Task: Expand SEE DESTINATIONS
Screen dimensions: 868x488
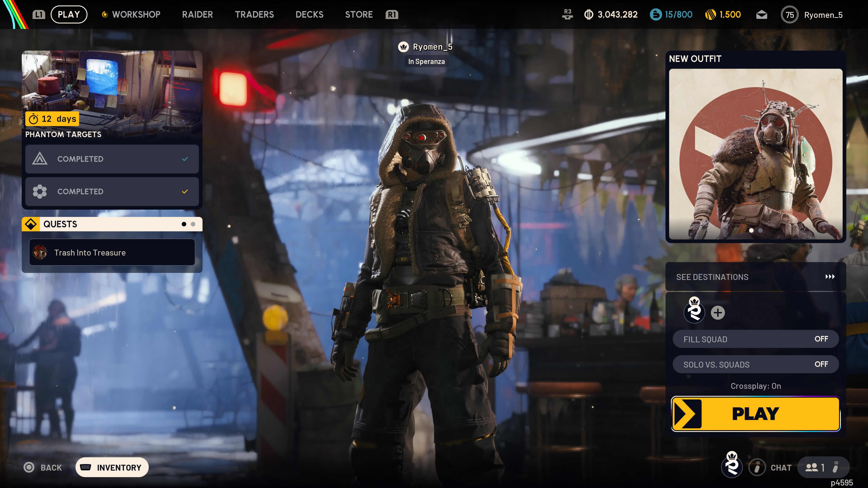Action: point(755,277)
